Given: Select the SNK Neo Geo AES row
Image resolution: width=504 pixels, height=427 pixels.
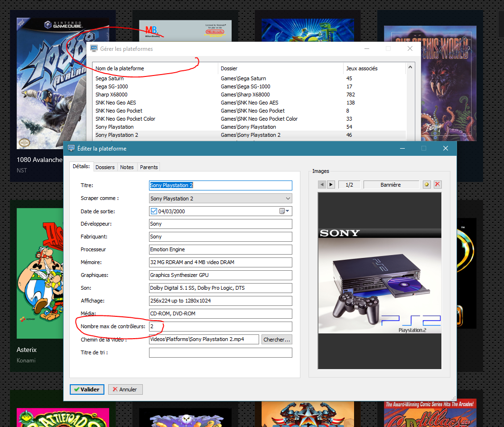Looking at the screenshot, I should [249, 103].
